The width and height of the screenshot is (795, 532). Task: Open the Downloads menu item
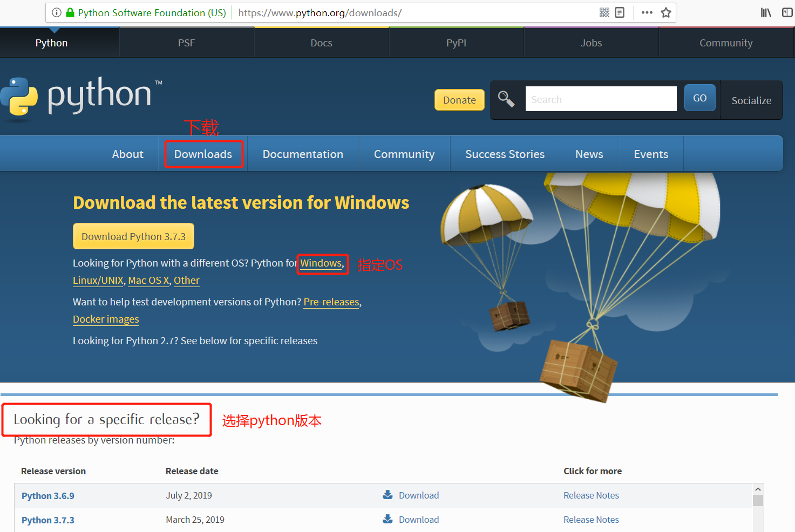pos(203,154)
